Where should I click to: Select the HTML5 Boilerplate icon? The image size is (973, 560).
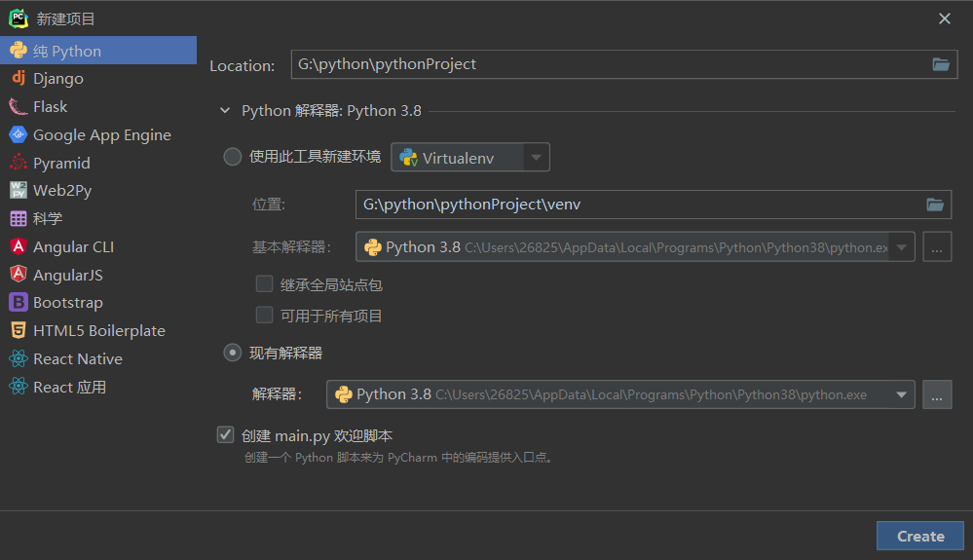(18, 331)
